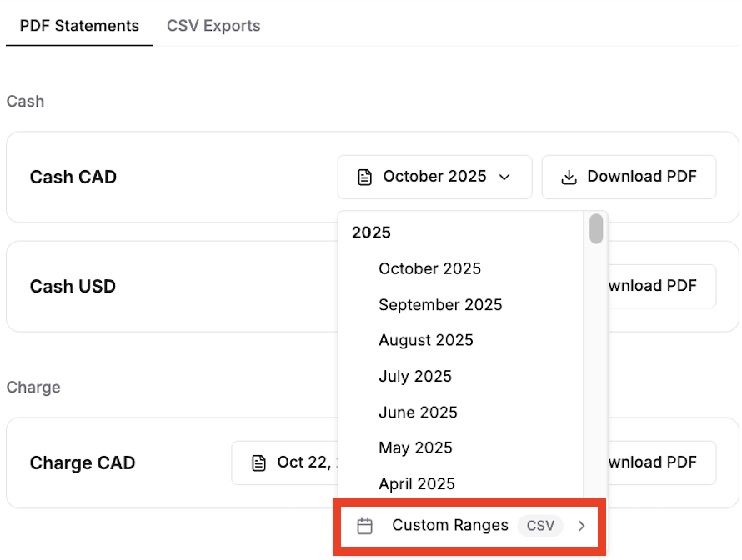Choose June 2025 from the list

click(418, 412)
